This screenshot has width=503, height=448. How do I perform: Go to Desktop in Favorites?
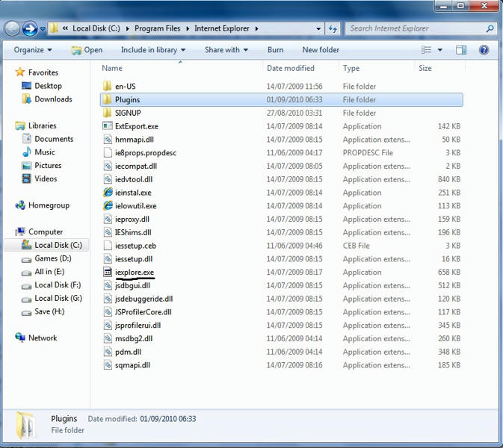(x=48, y=86)
